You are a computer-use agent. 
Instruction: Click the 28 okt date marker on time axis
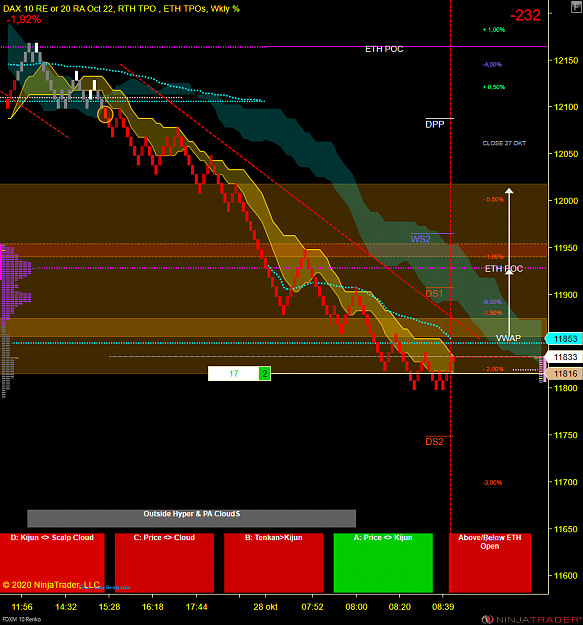[x=265, y=607]
